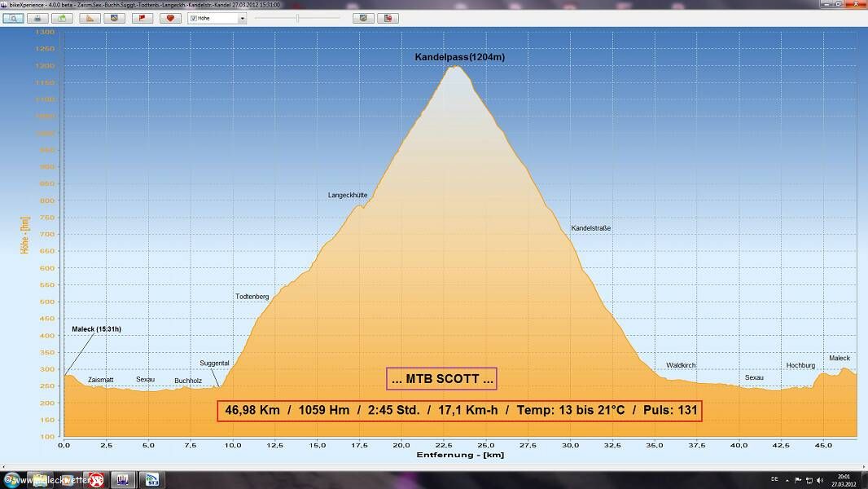The image size is (868, 489).
Task: Open the DE keyboard language selector
Action: pyautogui.click(x=774, y=480)
